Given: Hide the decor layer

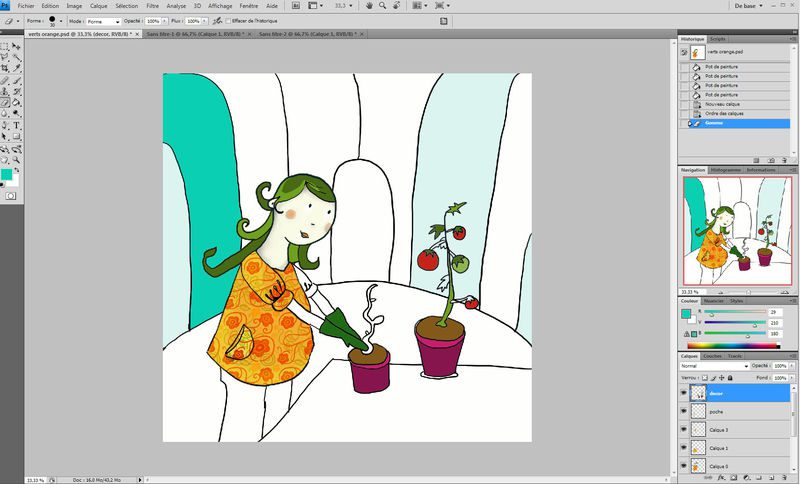Looking at the screenshot, I should coord(684,393).
